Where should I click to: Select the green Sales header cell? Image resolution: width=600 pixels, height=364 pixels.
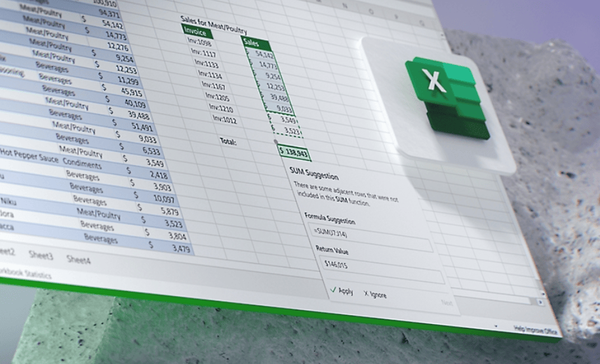(x=257, y=44)
